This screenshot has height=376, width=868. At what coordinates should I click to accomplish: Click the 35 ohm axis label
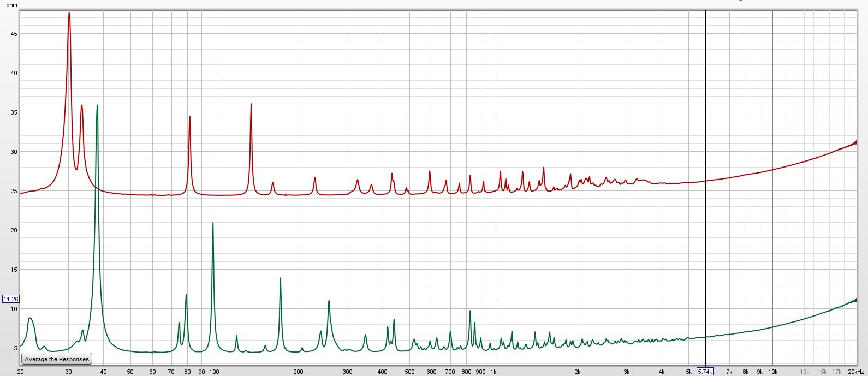tap(14, 112)
